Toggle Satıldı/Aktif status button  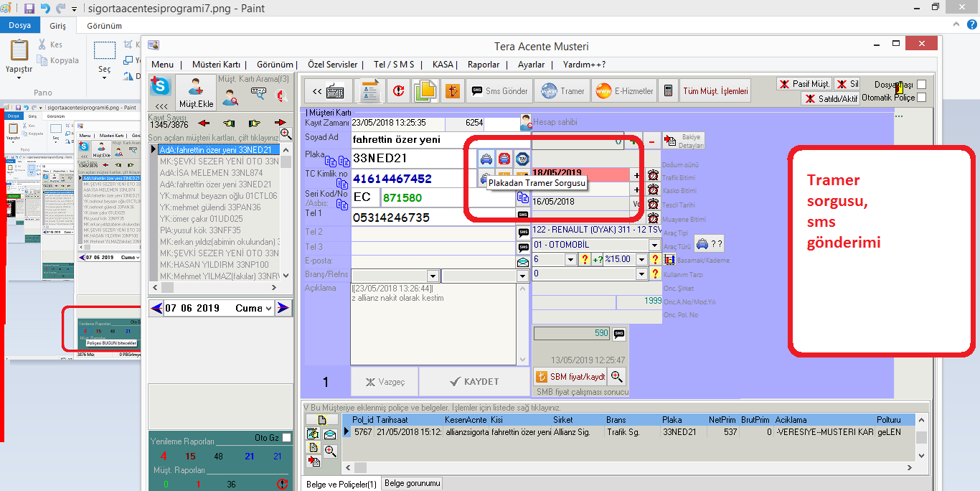830,98
